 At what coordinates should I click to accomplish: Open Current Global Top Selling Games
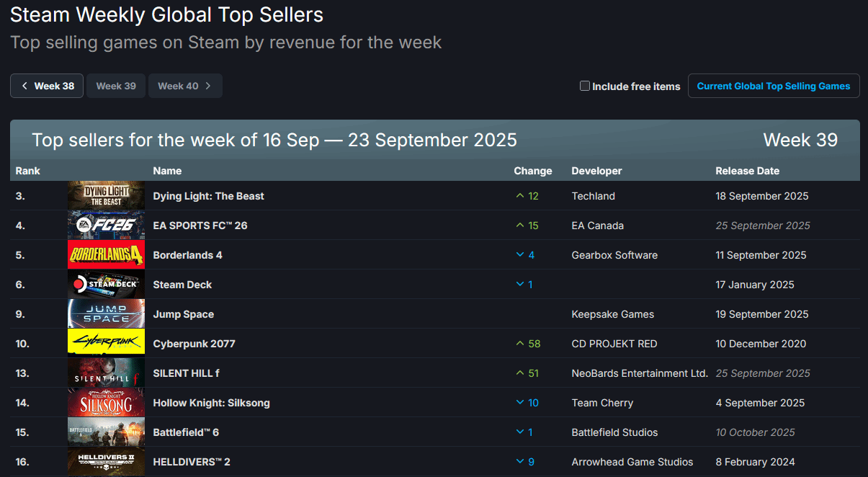coord(774,86)
